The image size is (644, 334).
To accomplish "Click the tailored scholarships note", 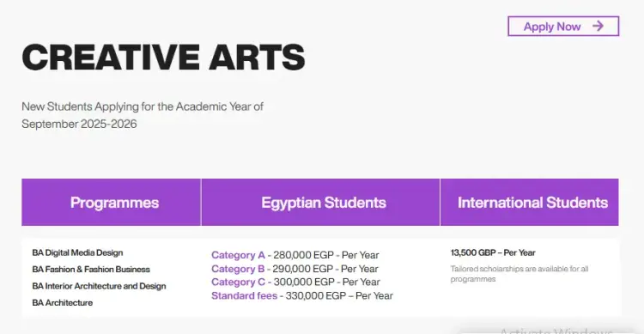I will click(x=519, y=274).
